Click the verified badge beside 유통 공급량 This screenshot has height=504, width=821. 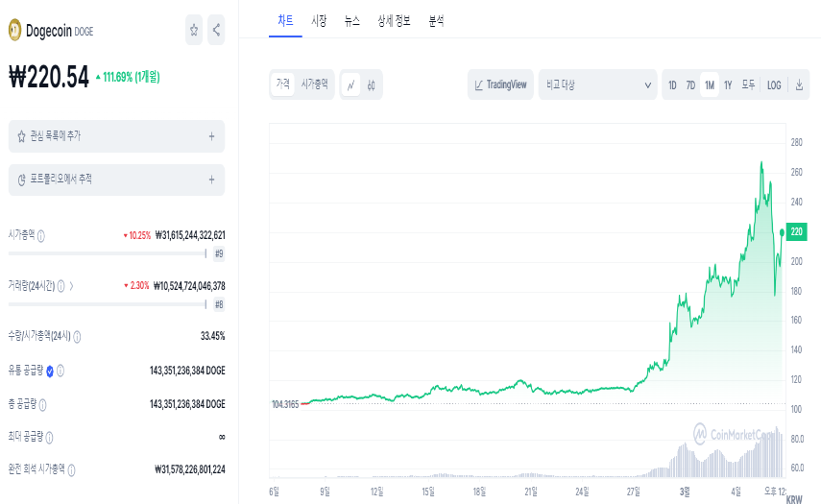[50, 370]
